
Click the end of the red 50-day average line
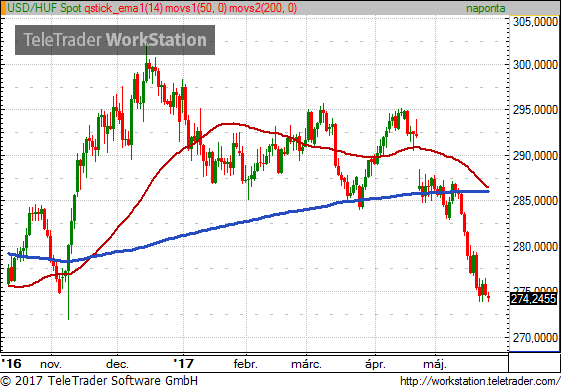click(x=488, y=187)
